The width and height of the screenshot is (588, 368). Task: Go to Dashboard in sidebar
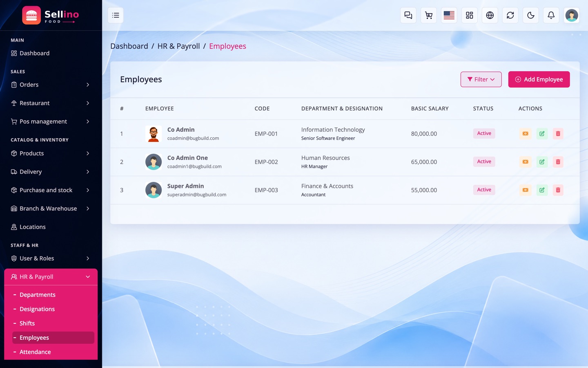coord(51,53)
